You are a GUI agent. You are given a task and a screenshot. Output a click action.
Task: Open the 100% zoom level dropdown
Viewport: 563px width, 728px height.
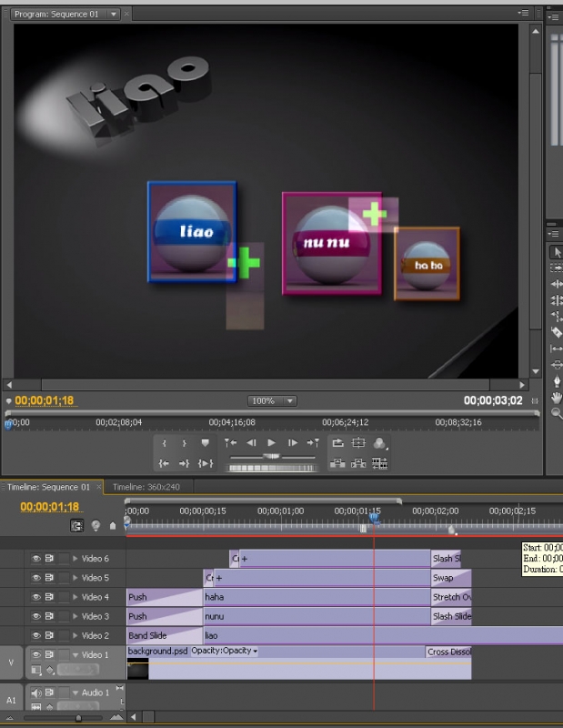coord(272,400)
